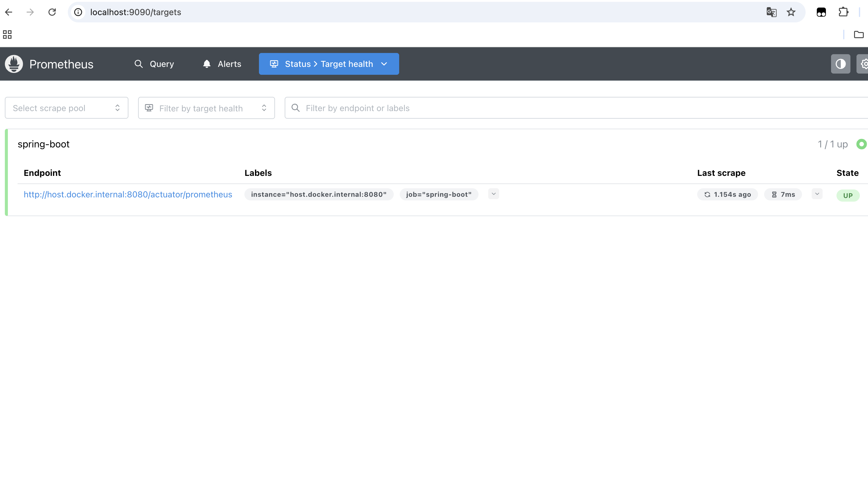Click the Filter by endpoint or labels field
The image size is (868, 491).
[x=574, y=108]
